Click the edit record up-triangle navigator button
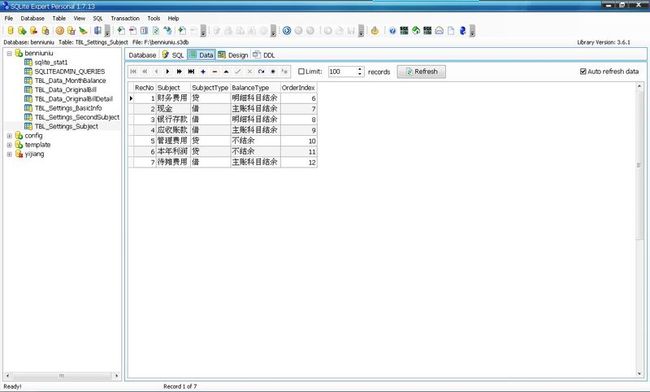The image size is (650, 392). point(226,72)
